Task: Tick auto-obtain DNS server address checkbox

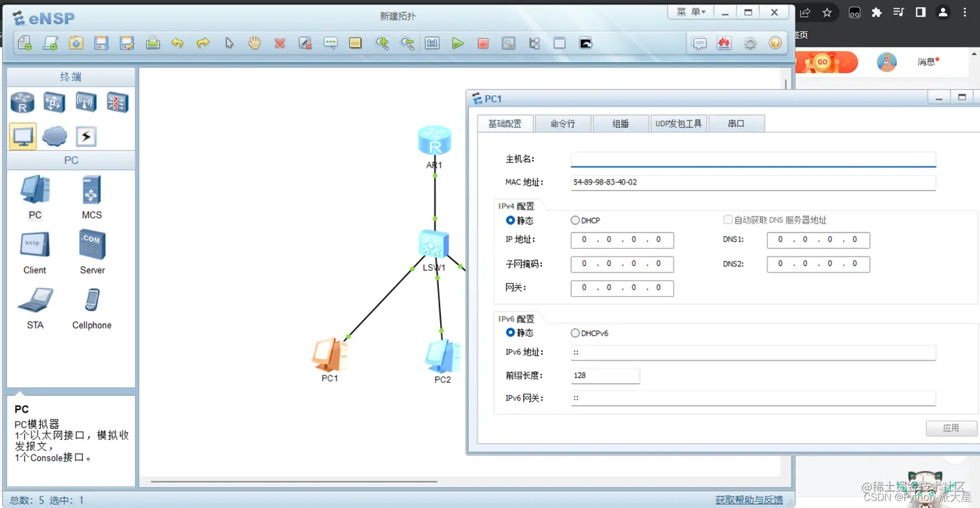Action: [728, 220]
